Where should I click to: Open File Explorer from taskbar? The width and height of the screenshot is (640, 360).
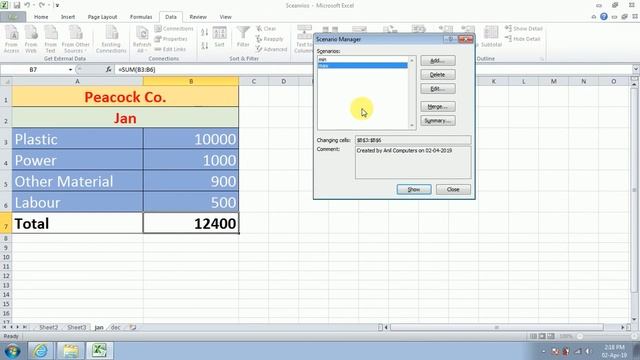coord(71,351)
